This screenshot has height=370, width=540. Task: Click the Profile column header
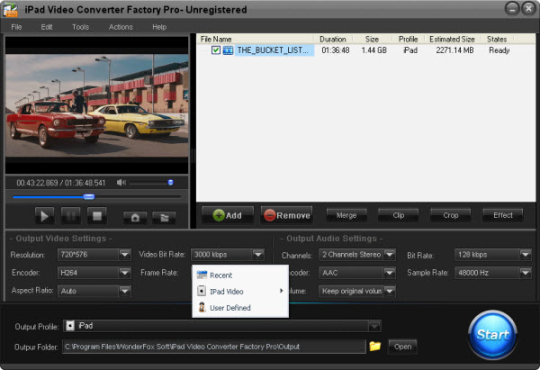(x=408, y=39)
